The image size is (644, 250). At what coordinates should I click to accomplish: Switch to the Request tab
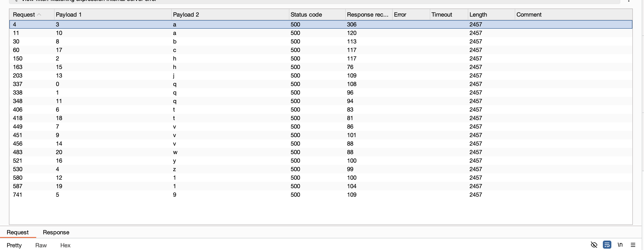pyautogui.click(x=18, y=232)
